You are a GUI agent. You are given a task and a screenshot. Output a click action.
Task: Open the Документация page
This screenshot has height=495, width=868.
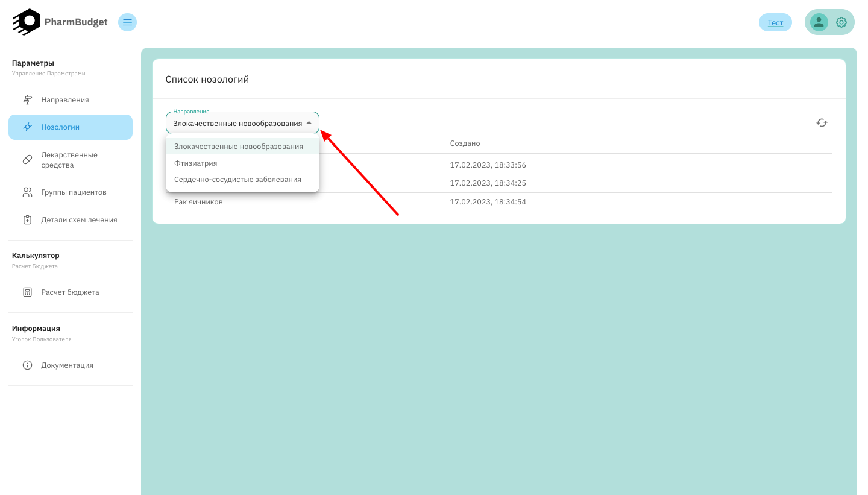71,365
